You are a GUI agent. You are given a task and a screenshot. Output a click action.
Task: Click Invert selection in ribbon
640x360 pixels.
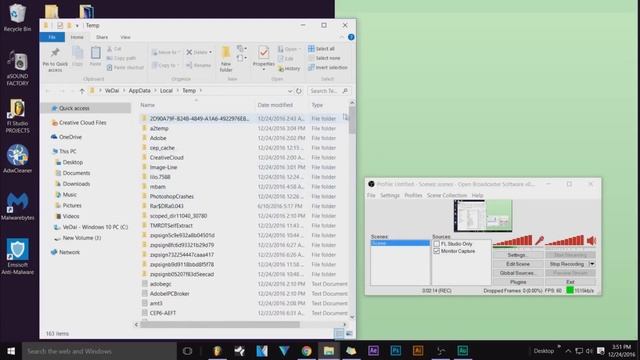328,68
